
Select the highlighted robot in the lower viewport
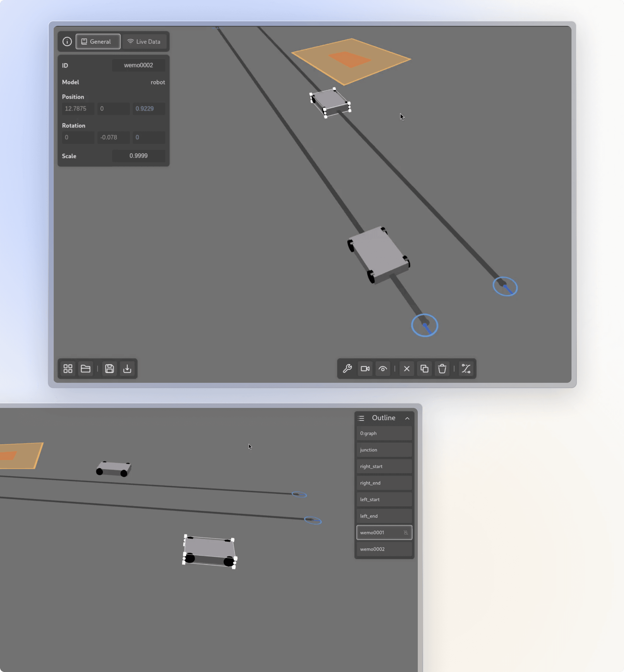click(x=209, y=552)
